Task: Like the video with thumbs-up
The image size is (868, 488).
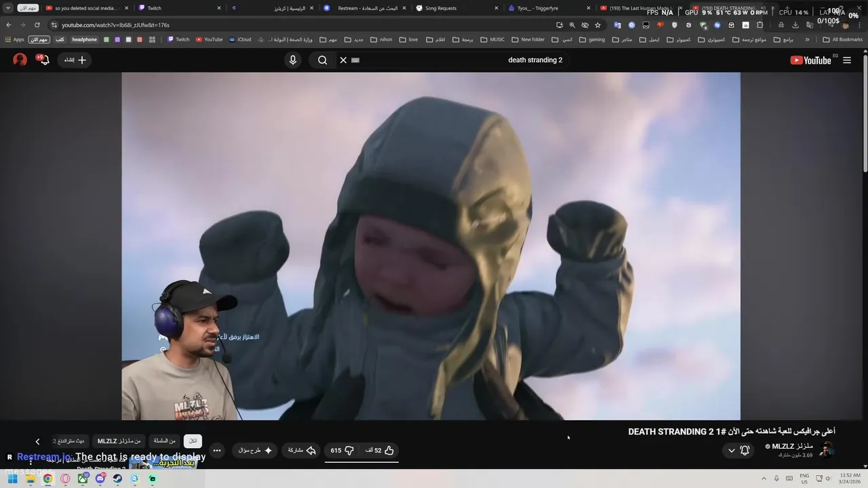Action: (380, 450)
